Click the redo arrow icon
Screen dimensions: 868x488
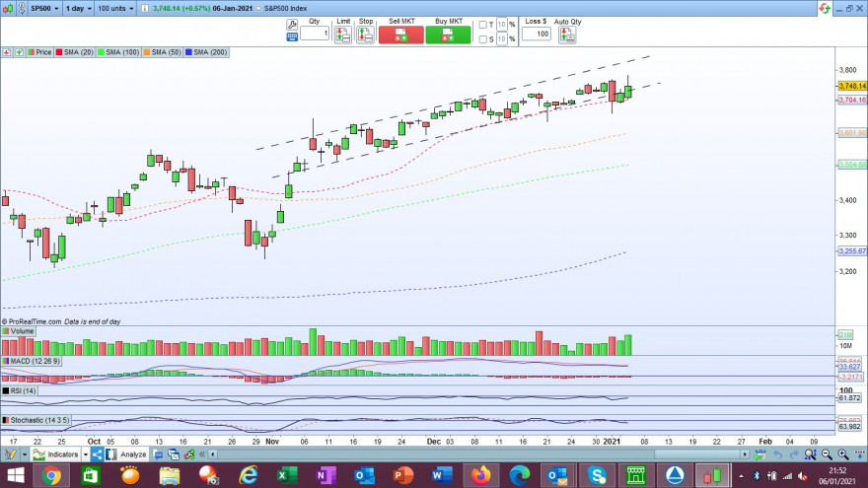(x=794, y=454)
